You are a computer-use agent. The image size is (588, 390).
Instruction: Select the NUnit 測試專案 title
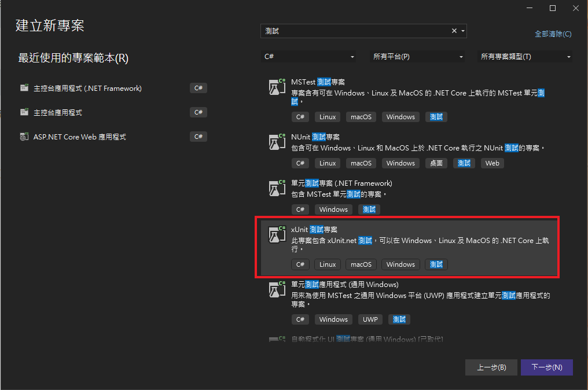315,137
